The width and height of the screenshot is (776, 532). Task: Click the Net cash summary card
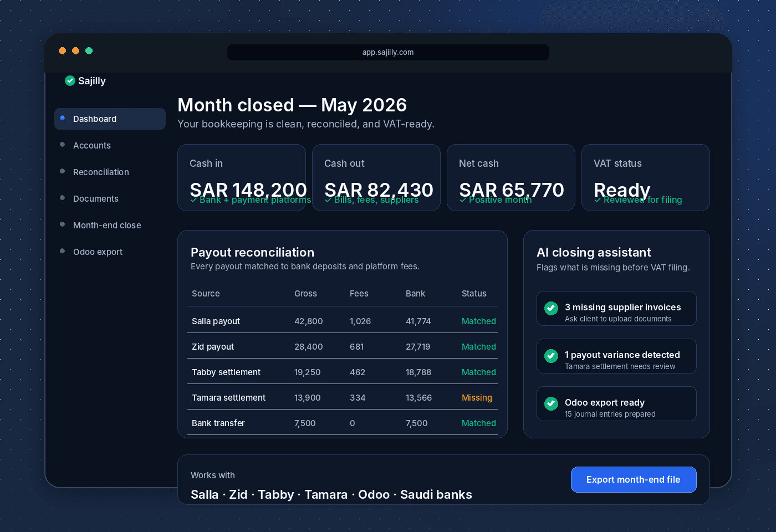point(511,178)
